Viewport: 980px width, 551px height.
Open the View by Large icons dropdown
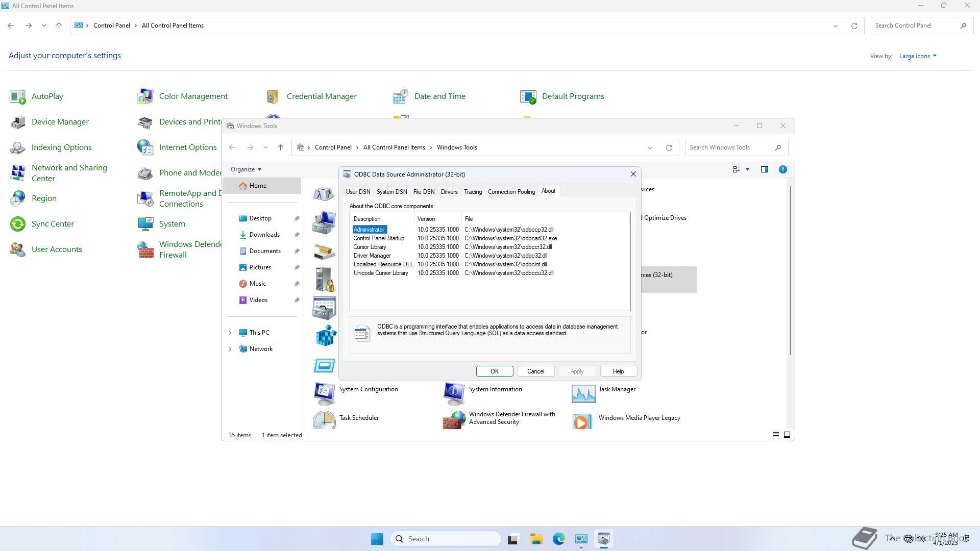pyautogui.click(x=918, y=56)
